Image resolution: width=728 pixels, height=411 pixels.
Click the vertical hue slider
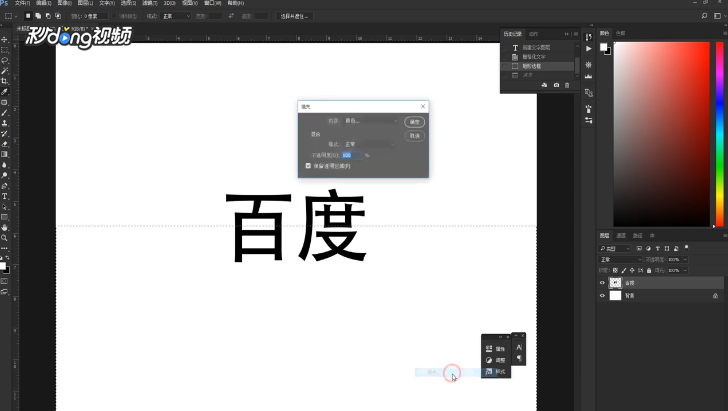coord(720,134)
